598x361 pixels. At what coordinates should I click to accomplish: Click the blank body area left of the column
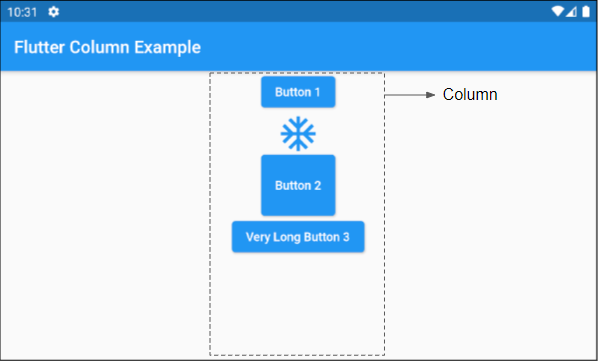(x=105, y=213)
